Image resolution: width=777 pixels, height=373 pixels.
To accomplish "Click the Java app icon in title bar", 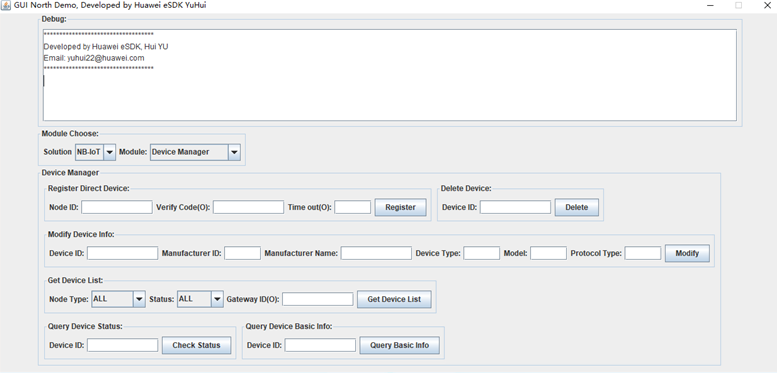I will point(6,5).
